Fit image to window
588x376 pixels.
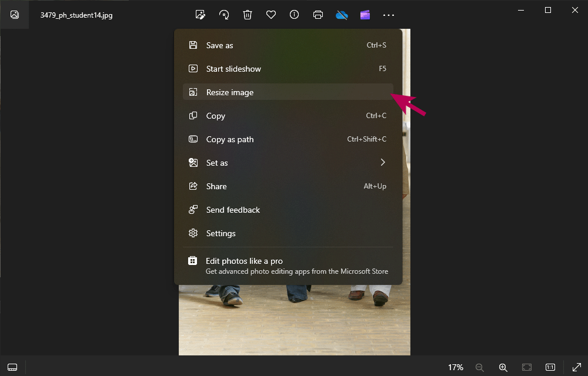pyautogui.click(x=526, y=367)
